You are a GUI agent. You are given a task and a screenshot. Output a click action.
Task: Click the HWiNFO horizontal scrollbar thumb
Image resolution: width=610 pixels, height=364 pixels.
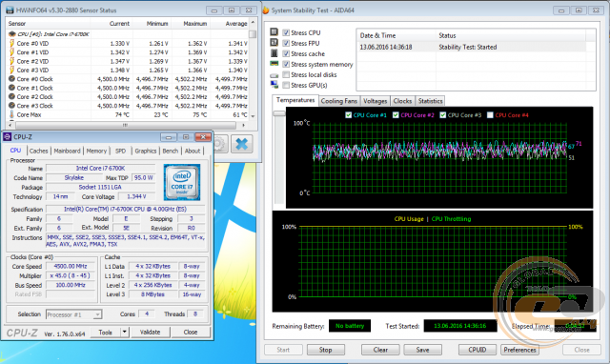point(125,125)
